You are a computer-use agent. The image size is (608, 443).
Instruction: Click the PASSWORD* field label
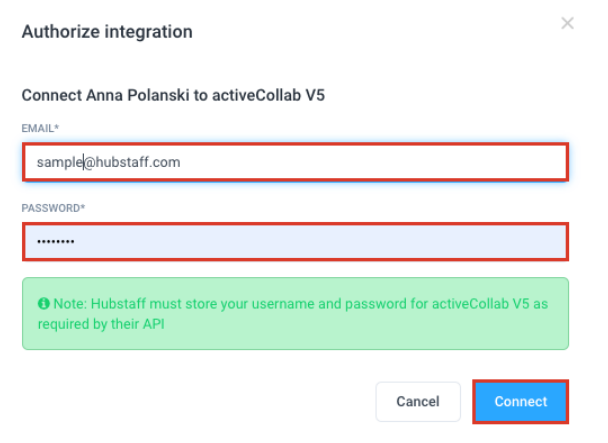(53, 208)
